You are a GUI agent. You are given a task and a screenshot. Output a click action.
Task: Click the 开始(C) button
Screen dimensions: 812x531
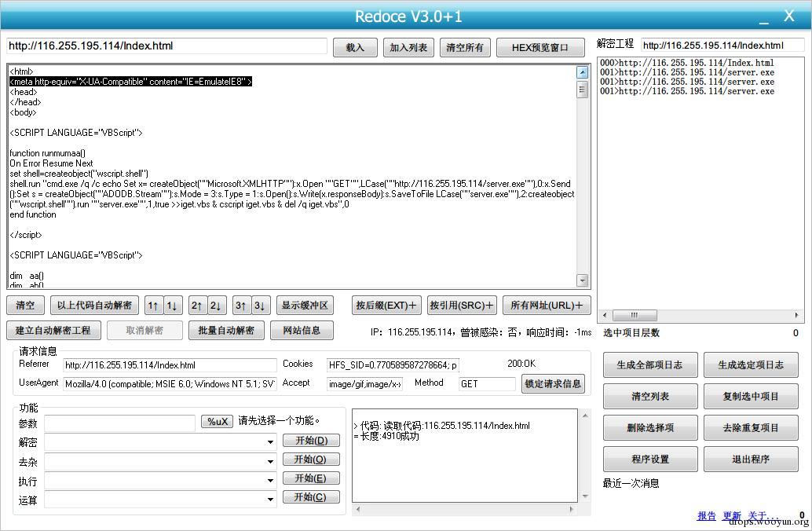click(x=311, y=496)
